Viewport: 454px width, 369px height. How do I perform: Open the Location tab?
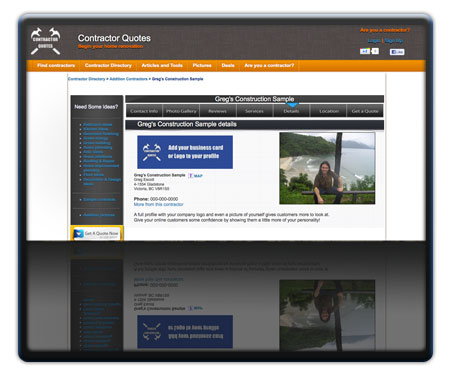point(329,111)
